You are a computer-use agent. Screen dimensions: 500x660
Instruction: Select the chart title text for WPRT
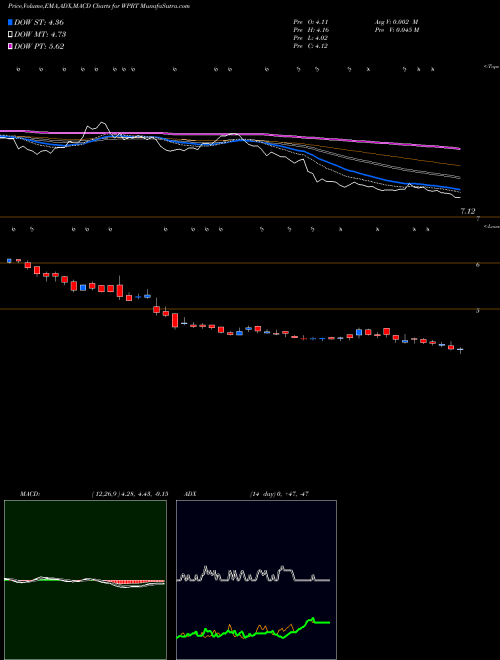[x=99, y=6]
